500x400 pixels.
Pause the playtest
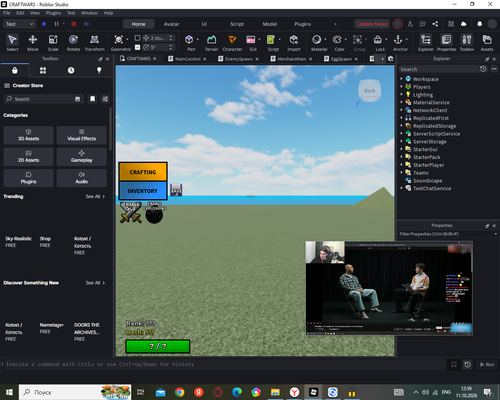pyautogui.click(x=56, y=24)
